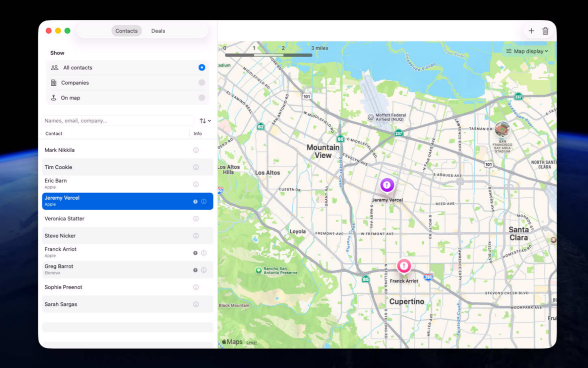Image resolution: width=588 pixels, height=368 pixels.
Task: Click the Moffett Federal Airfield map marker
Action: point(370,117)
